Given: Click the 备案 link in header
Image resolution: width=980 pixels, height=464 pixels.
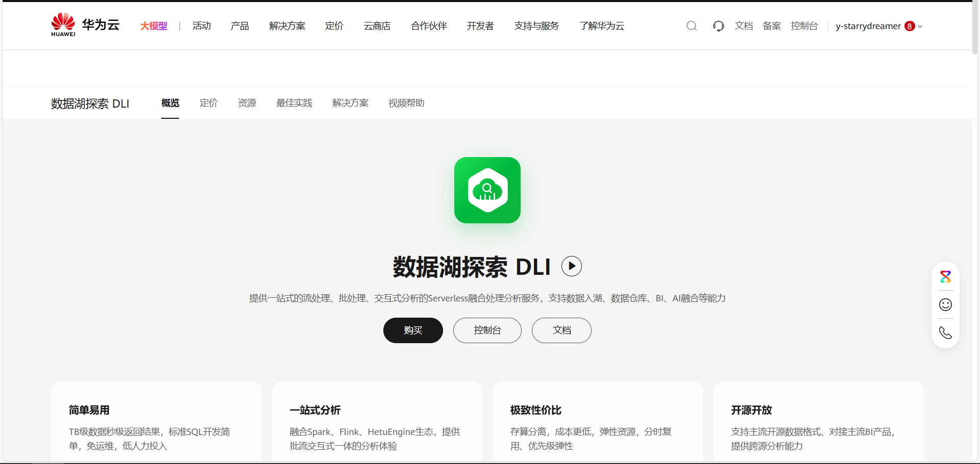Looking at the screenshot, I should 772,26.
